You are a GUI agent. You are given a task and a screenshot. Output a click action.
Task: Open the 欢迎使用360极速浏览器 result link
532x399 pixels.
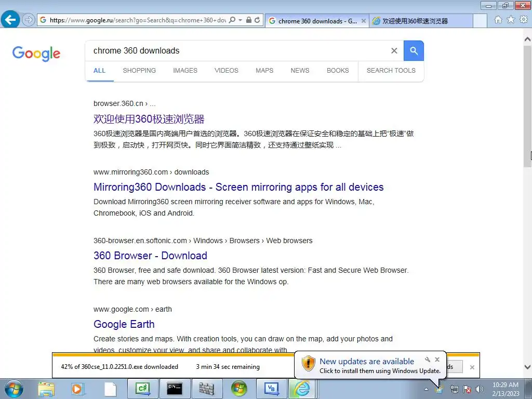[x=149, y=119]
